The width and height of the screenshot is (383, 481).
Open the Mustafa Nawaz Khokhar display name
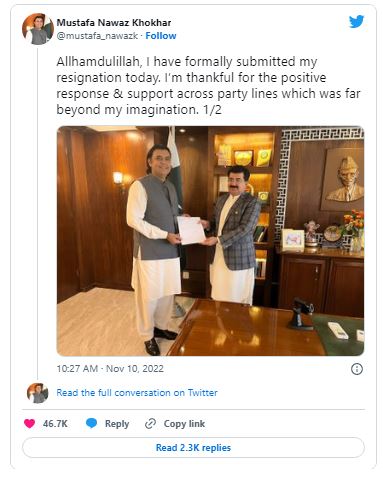114,23
